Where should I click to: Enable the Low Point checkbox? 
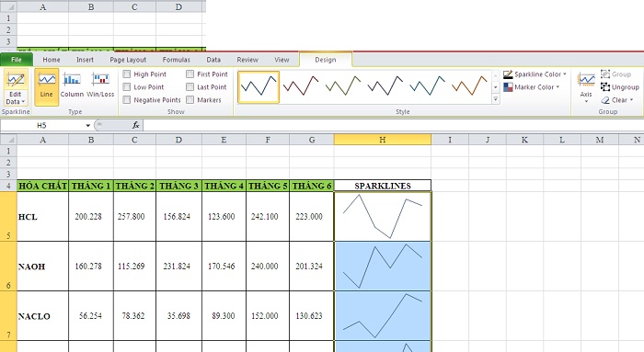127,87
